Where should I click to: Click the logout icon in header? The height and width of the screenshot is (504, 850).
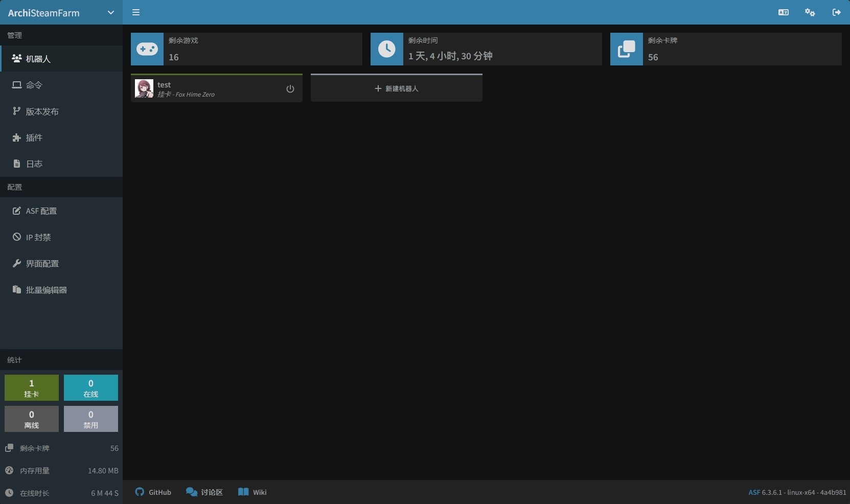pos(837,12)
